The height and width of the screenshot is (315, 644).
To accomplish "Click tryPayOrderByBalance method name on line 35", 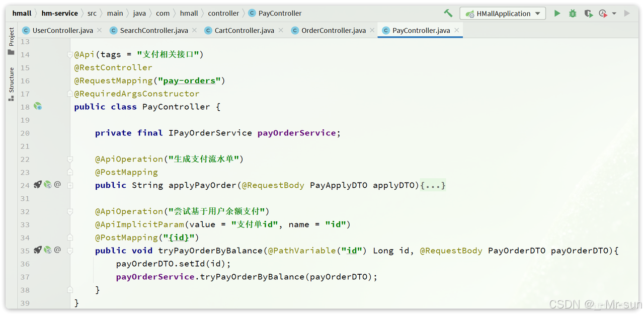I will tap(210, 251).
